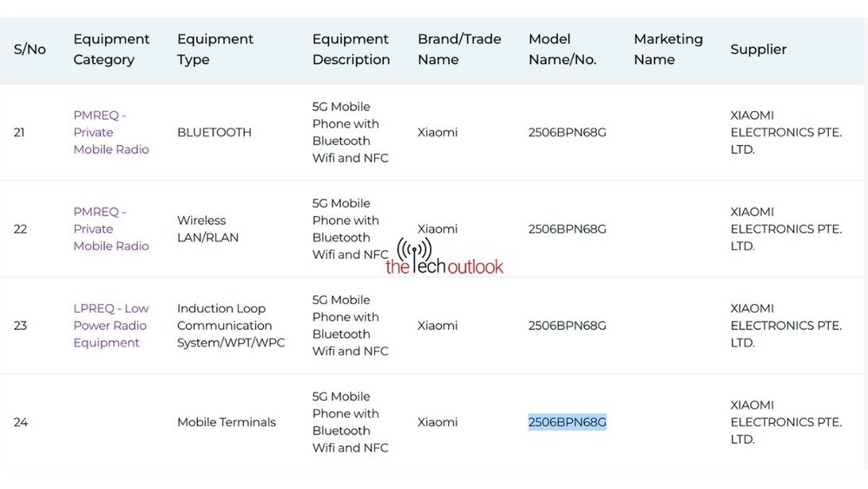
Task: Click the Equipment Description column header
Action: (x=351, y=50)
